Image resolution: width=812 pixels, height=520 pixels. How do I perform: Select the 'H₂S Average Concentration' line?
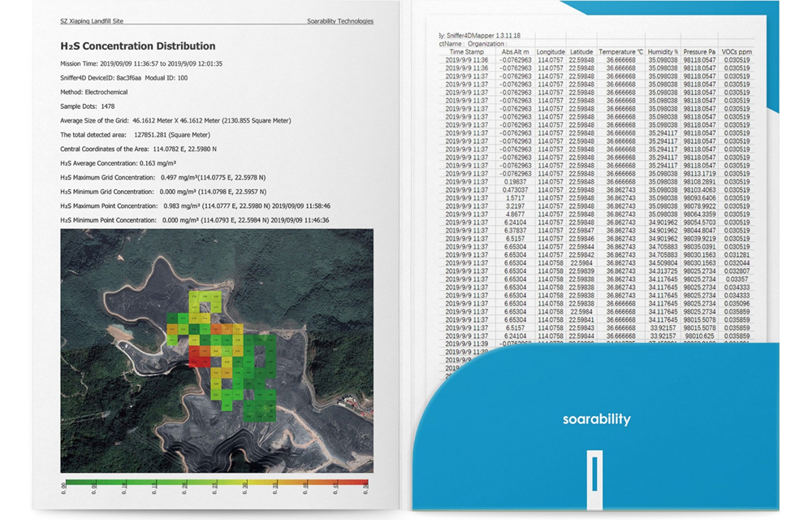pyautogui.click(x=118, y=163)
